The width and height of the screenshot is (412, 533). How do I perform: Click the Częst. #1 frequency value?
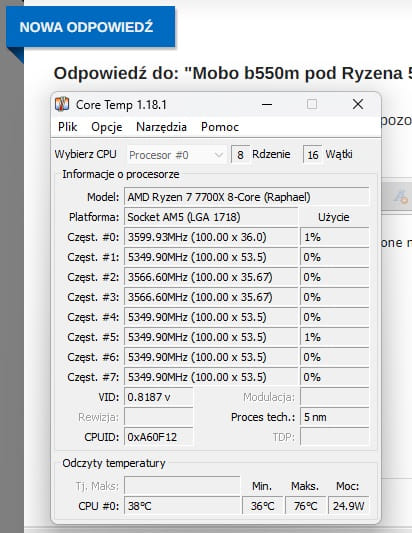pos(211,257)
